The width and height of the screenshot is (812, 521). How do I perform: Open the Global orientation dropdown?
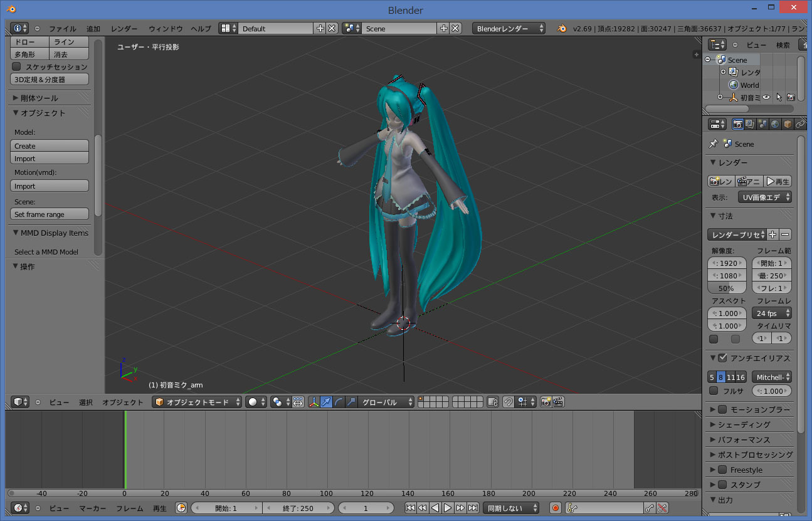pyautogui.click(x=386, y=402)
